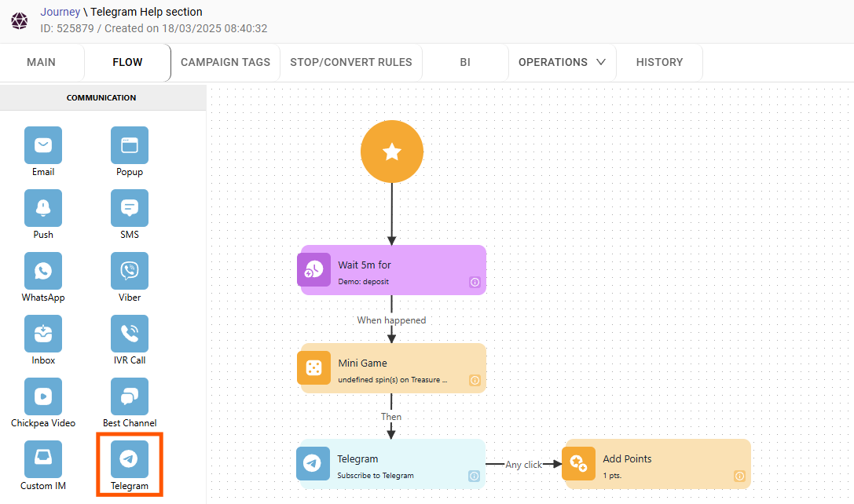Screen dimensions: 854x504
Task: Click the highlighted Telegram palette icon
Action: point(130,459)
